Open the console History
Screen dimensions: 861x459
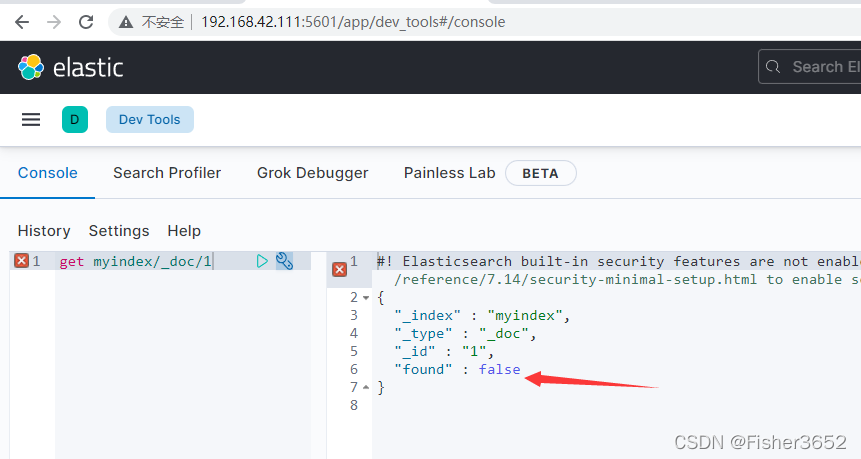44,231
